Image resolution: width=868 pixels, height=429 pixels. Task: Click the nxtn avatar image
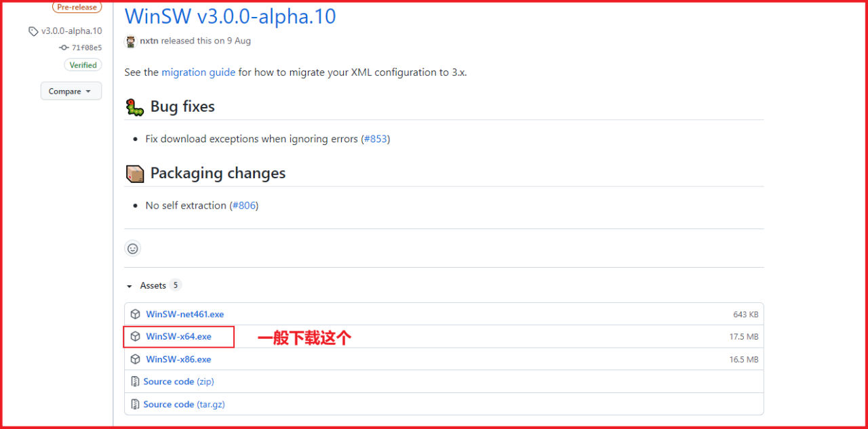[x=131, y=41]
